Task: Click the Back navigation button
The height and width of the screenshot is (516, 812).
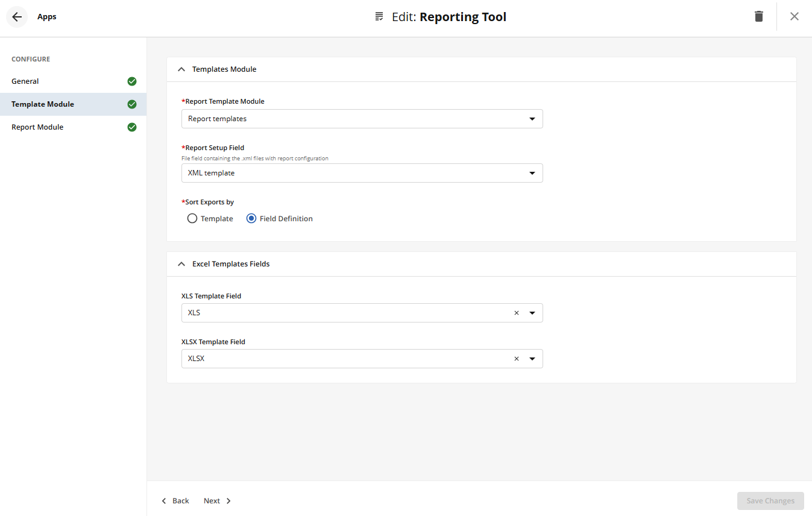Action: tap(175, 501)
